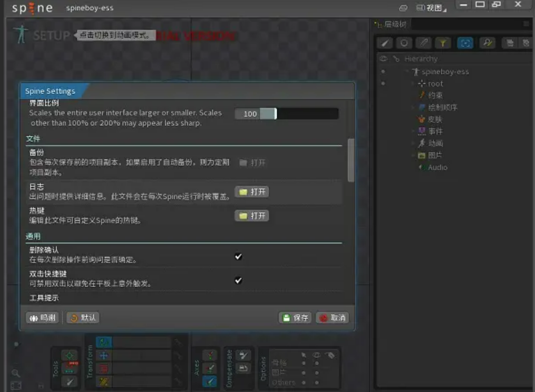The image size is (535, 392).
Task: Click the settings dialog vertical scrollbar
Action: (351, 160)
